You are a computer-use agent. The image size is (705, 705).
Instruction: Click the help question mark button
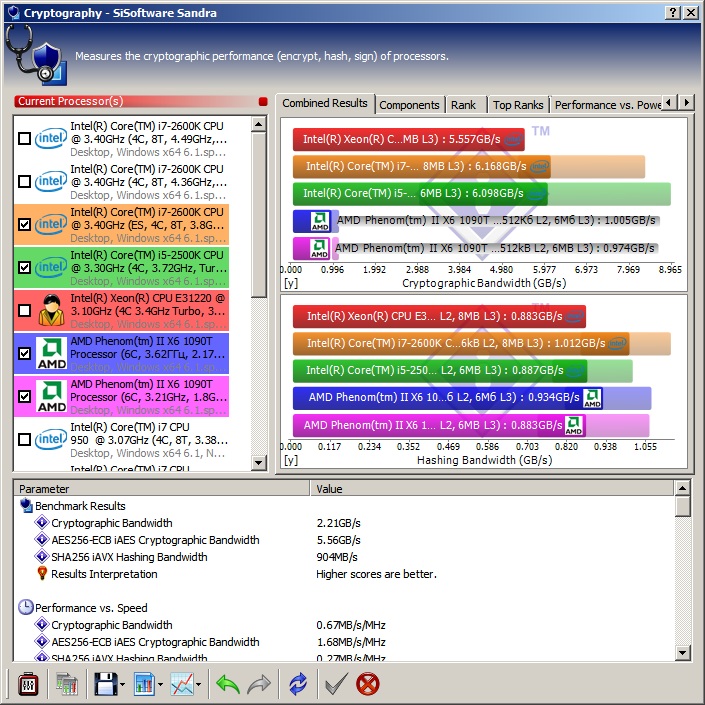coord(672,13)
